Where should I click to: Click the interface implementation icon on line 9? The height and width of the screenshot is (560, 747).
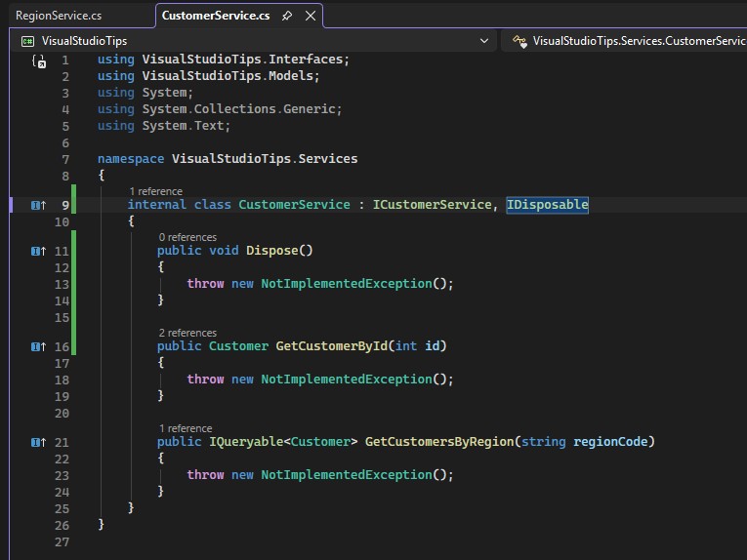[39, 205]
